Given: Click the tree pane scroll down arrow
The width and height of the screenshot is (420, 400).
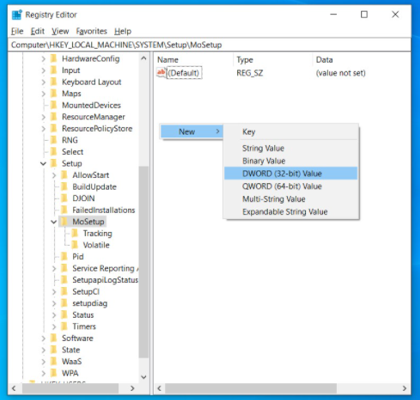Looking at the screenshot, I should [x=144, y=377].
